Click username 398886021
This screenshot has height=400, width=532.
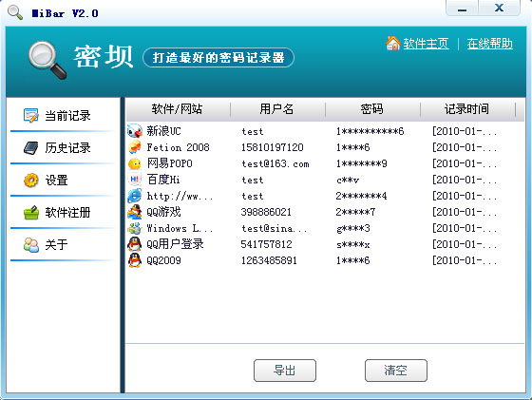pyautogui.click(x=266, y=212)
